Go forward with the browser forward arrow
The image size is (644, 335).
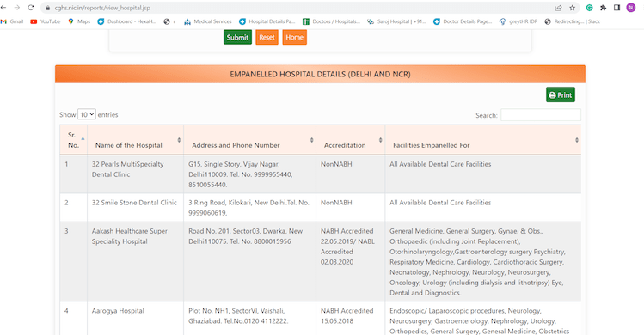[x=17, y=8]
